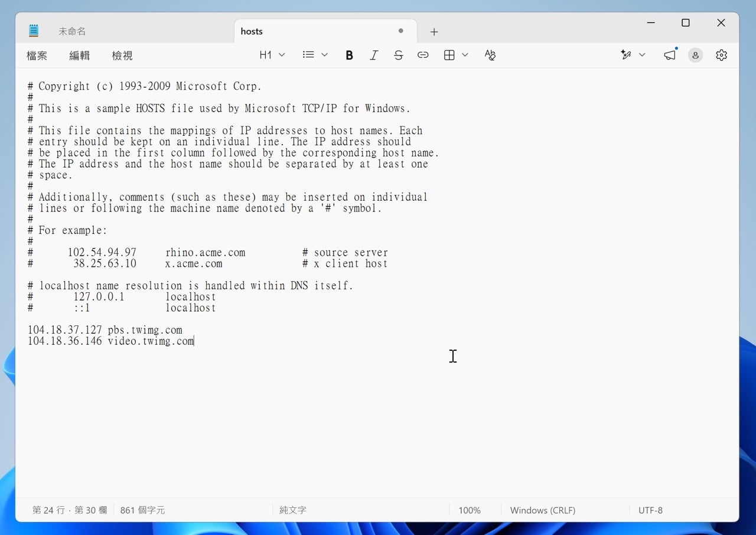Insert a table with table icon
Viewport: 756px width, 535px height.
click(449, 55)
